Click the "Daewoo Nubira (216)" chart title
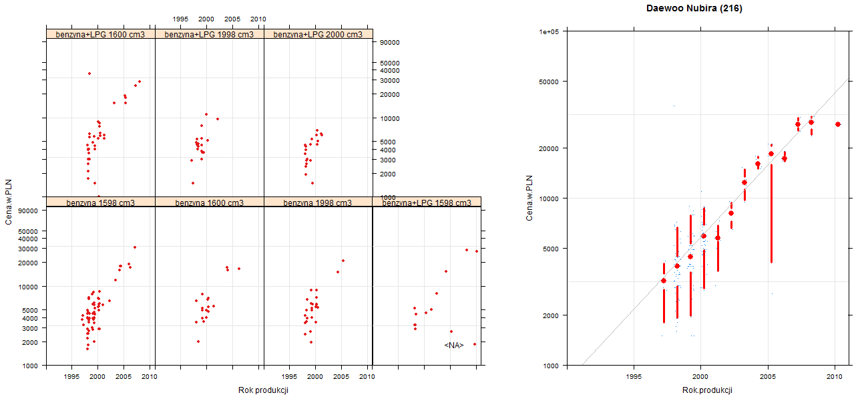 point(694,9)
